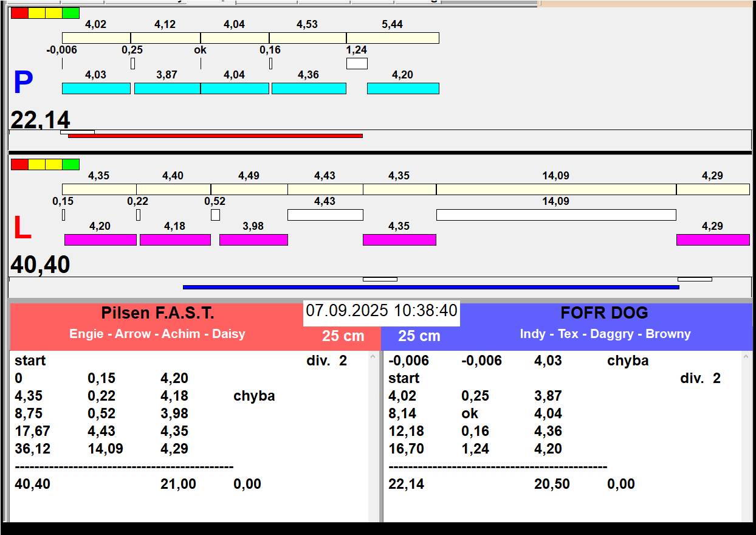Click the green start light in lane P
This screenshot has height=535, width=756.
[x=71, y=13]
